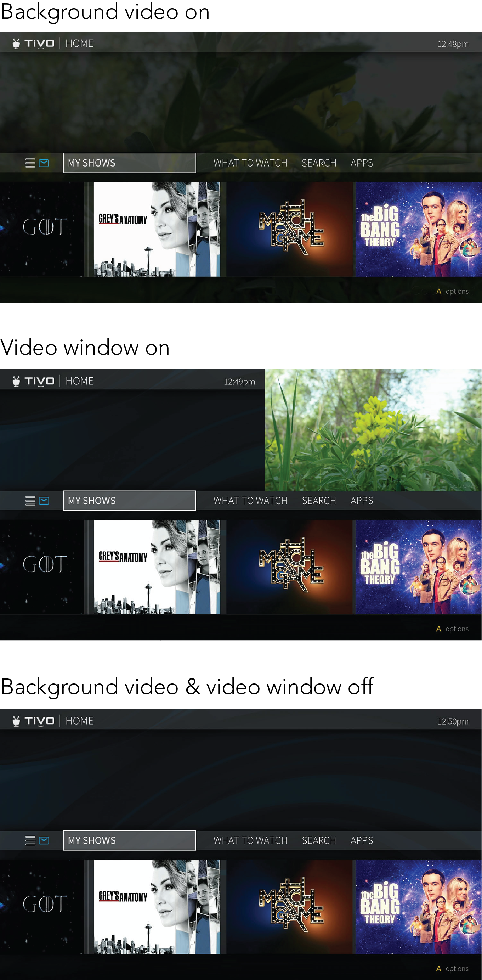Open Big Bang Theory tile in video off screen
This screenshot has height=980, width=482.
click(x=419, y=907)
